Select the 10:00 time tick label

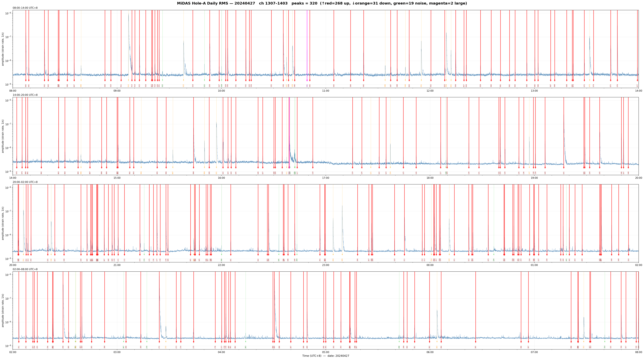point(221,91)
